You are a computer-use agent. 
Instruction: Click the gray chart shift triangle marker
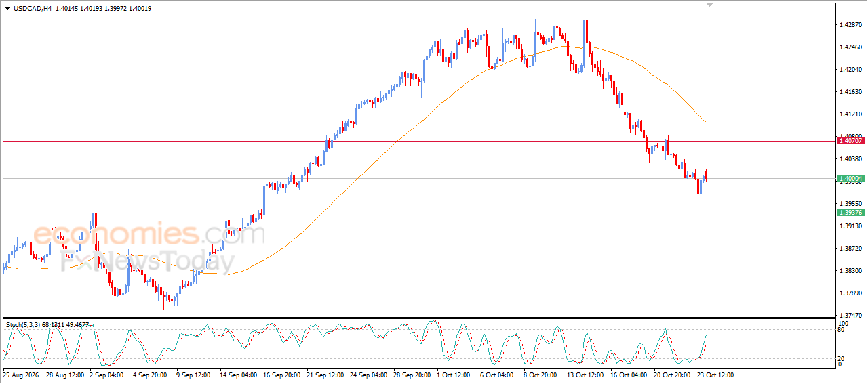710,5
